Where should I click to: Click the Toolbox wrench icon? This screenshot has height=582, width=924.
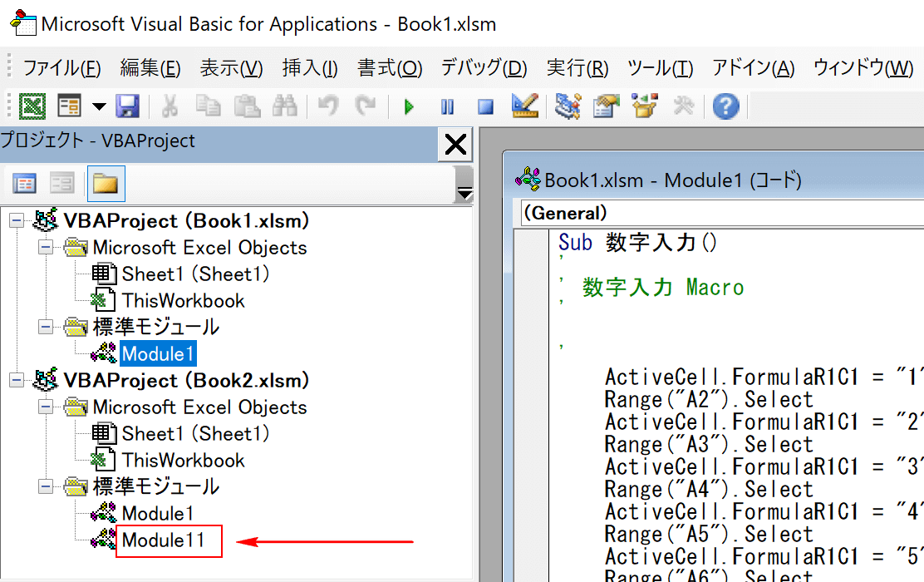tap(684, 106)
